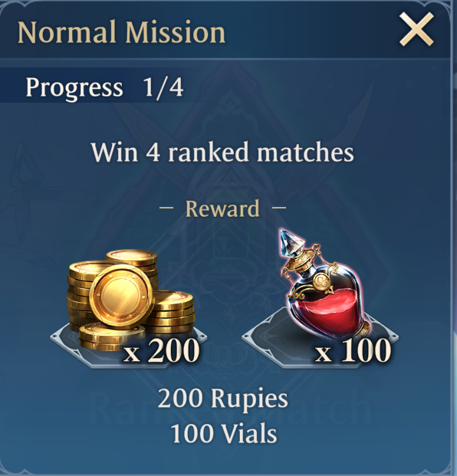
Task: Tap the x 100 reward quantity
Action: tap(353, 350)
